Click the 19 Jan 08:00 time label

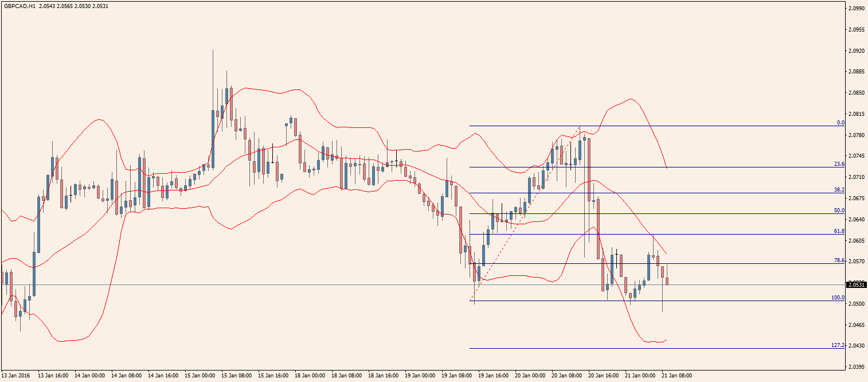[456, 376]
